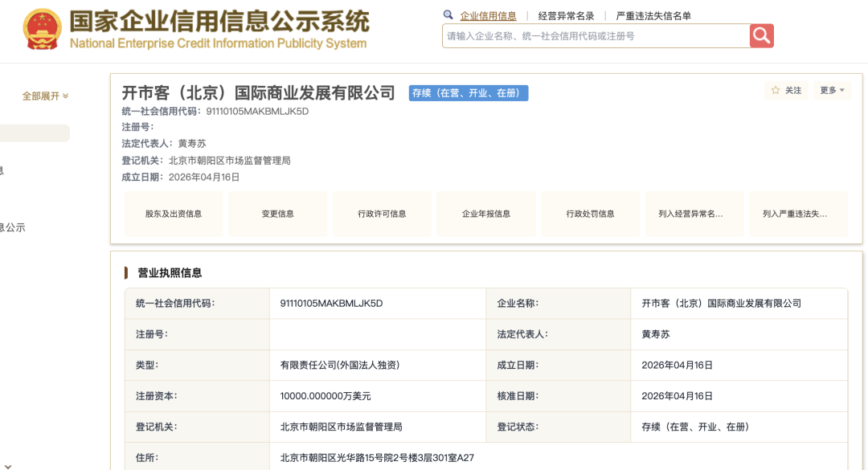This screenshot has height=470, width=868.
Task: Click the magnifier search button
Action: [761, 35]
